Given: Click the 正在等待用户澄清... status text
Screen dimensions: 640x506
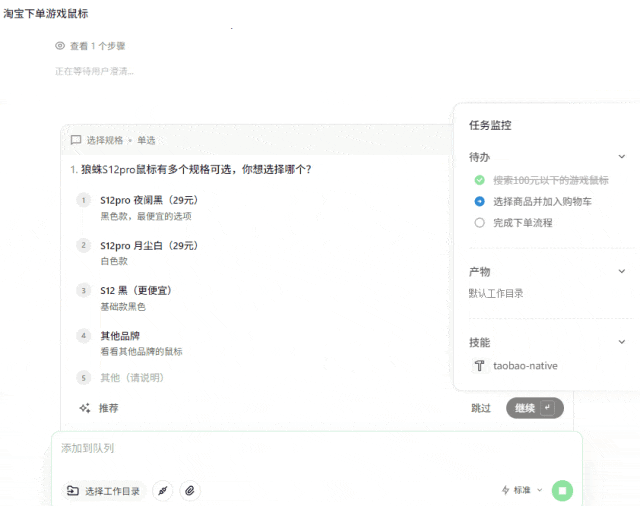Looking at the screenshot, I should tap(94, 71).
